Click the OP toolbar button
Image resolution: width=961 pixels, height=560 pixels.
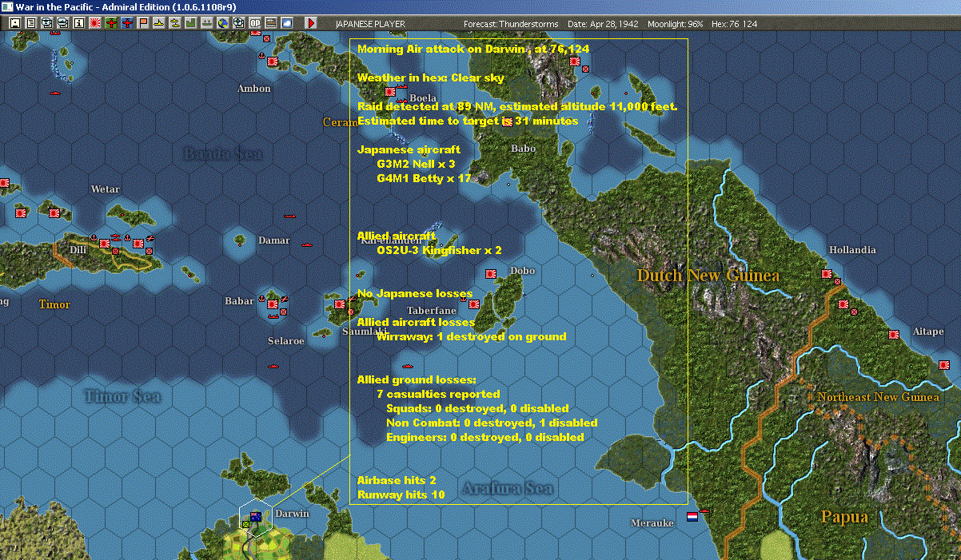tap(255, 23)
